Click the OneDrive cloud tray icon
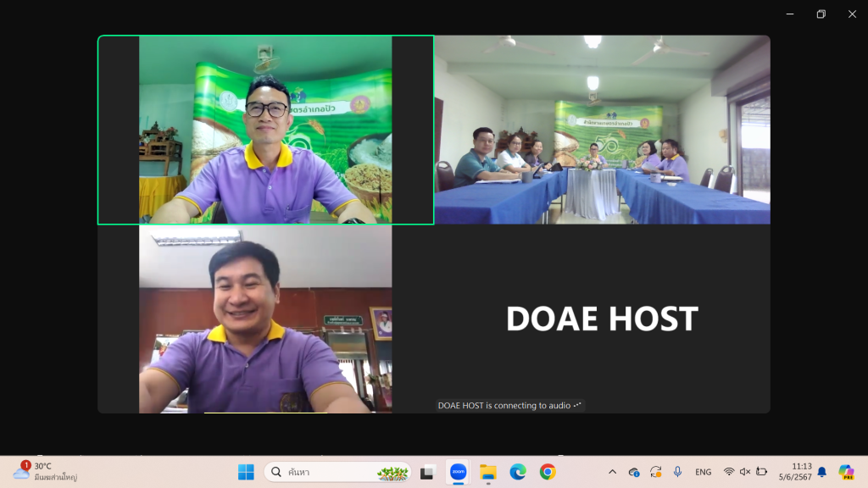 [x=634, y=472]
